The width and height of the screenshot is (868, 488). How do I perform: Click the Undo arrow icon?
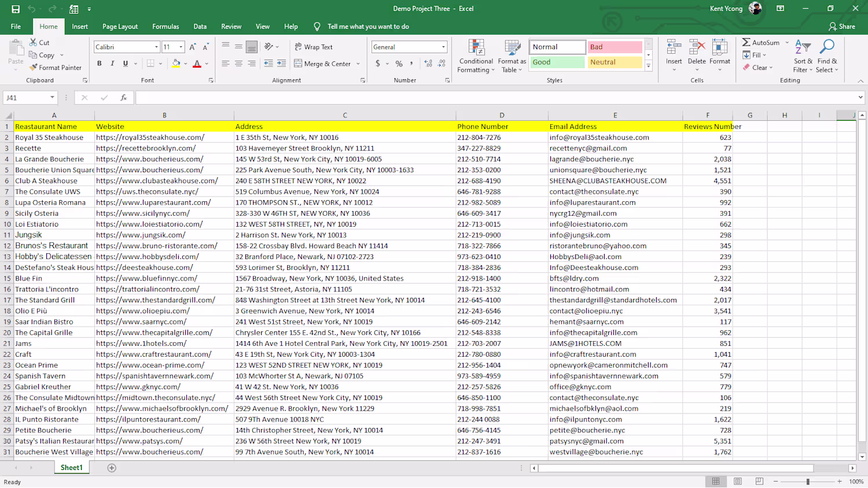pyautogui.click(x=32, y=9)
